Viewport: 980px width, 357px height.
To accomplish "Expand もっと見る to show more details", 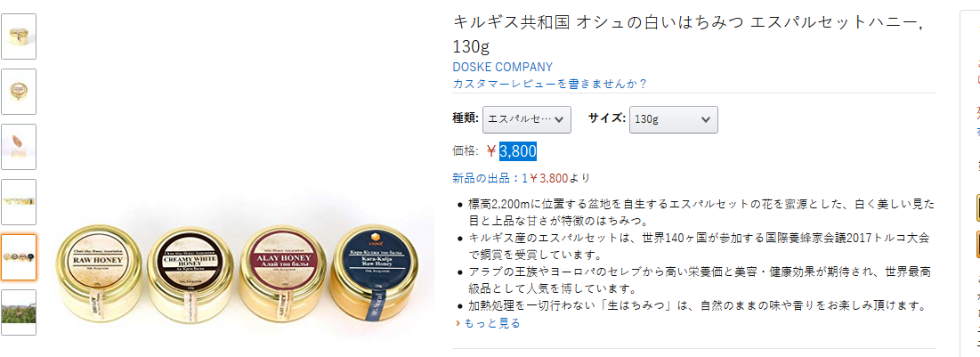I will point(494,323).
